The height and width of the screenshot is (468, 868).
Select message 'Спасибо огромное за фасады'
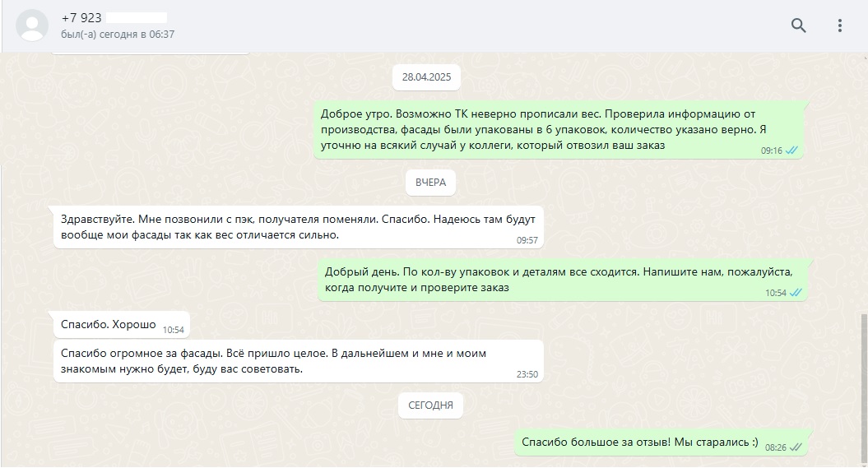click(x=299, y=361)
